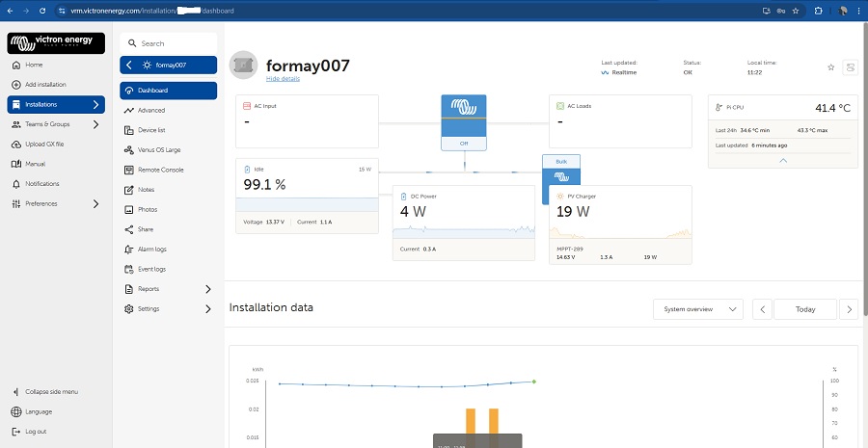Collapse the Pi CPU temperature widget
Viewport: 868px width, 448px height.
(782, 160)
